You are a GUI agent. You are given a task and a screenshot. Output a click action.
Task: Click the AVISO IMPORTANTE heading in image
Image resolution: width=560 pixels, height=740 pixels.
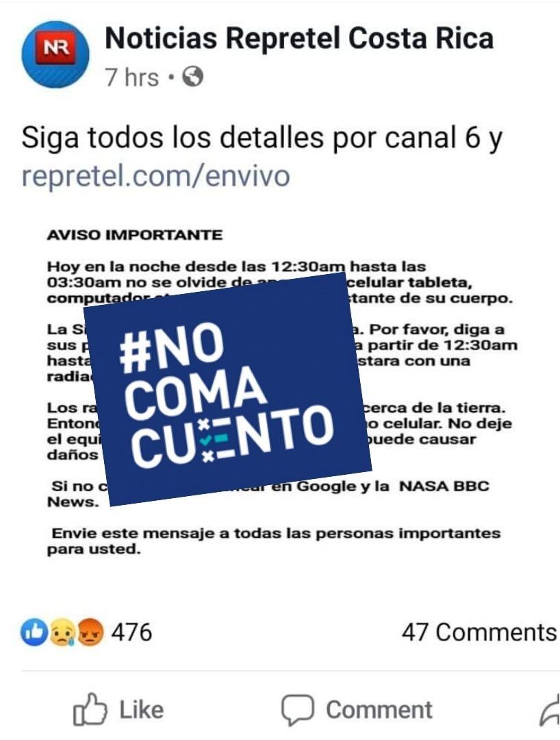[134, 234]
